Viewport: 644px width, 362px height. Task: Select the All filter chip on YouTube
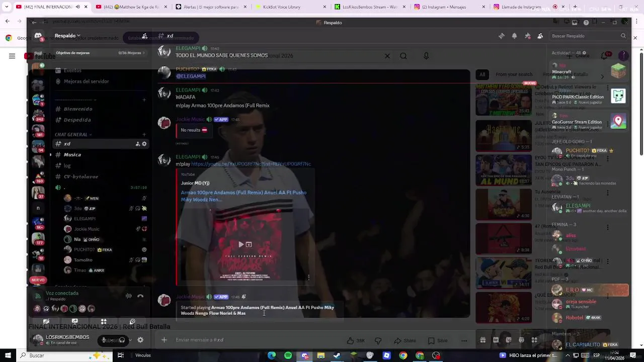(482, 74)
